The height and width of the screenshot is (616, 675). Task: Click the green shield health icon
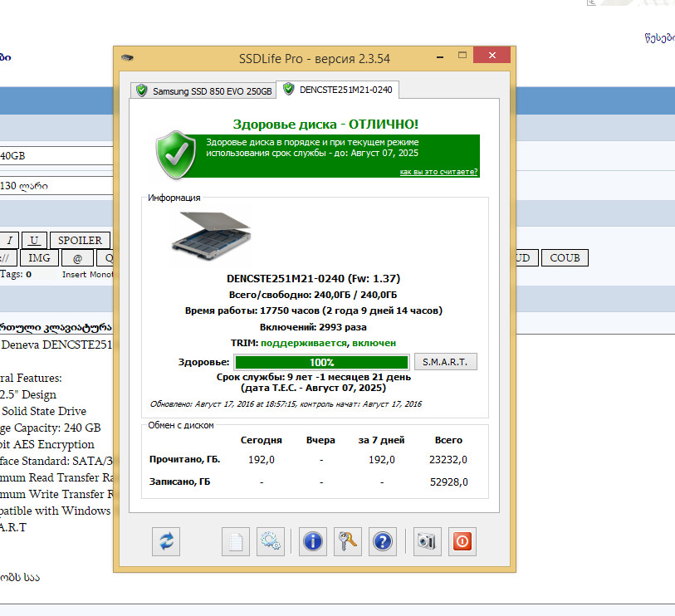coord(176,155)
